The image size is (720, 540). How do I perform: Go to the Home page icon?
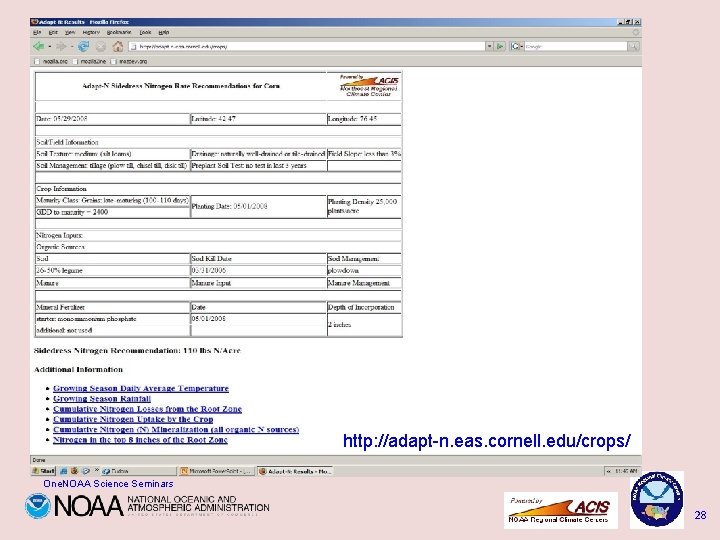tap(118, 46)
